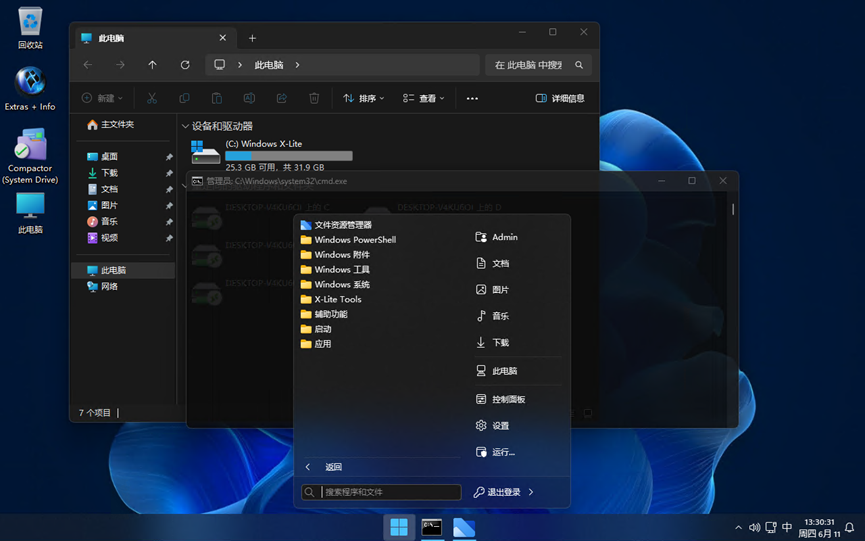
Task: Click the 在 此电脑 中搜索 box
Action: click(x=538, y=65)
